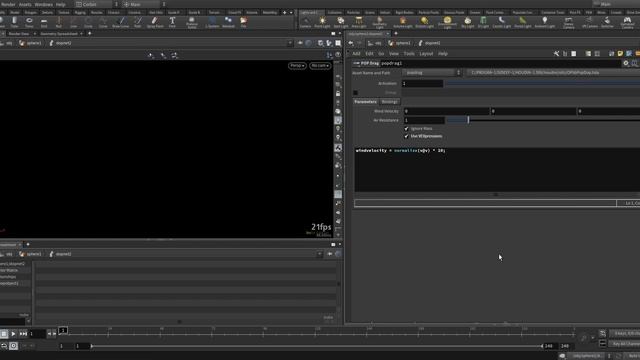Expand the shelf tabs options arrow

point(291,13)
